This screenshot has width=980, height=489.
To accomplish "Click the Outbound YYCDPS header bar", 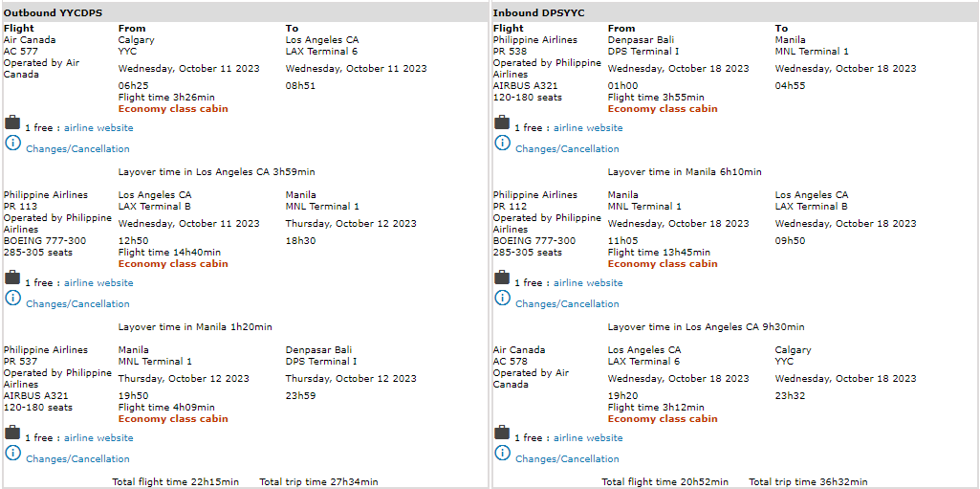I will point(245,12).
